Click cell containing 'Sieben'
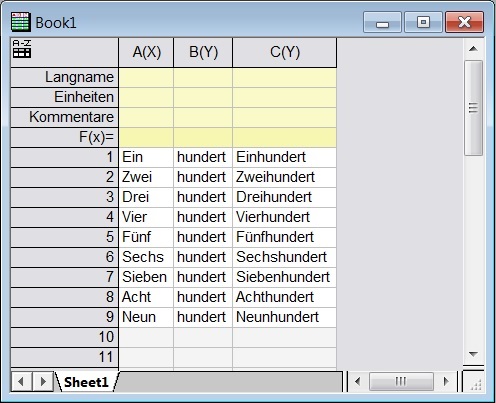This screenshot has height=403, width=496. coord(146,277)
